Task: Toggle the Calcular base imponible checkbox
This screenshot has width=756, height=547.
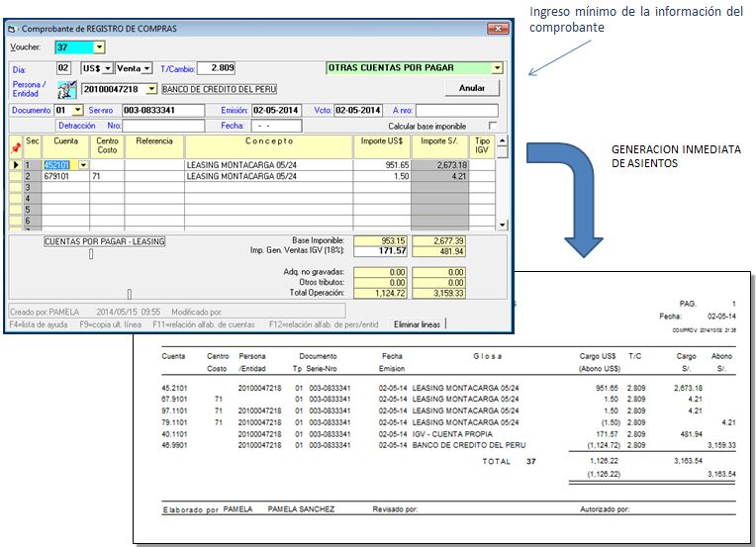Action: coord(492,126)
